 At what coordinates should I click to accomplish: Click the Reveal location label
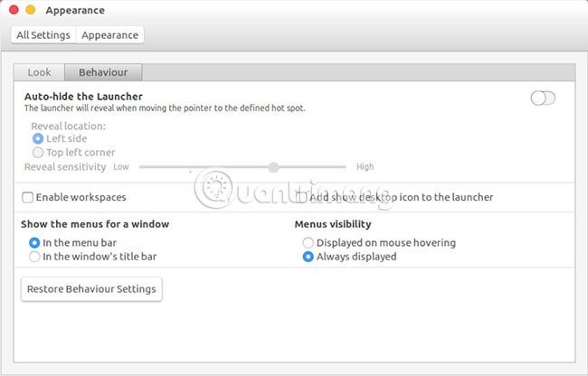[68, 127]
